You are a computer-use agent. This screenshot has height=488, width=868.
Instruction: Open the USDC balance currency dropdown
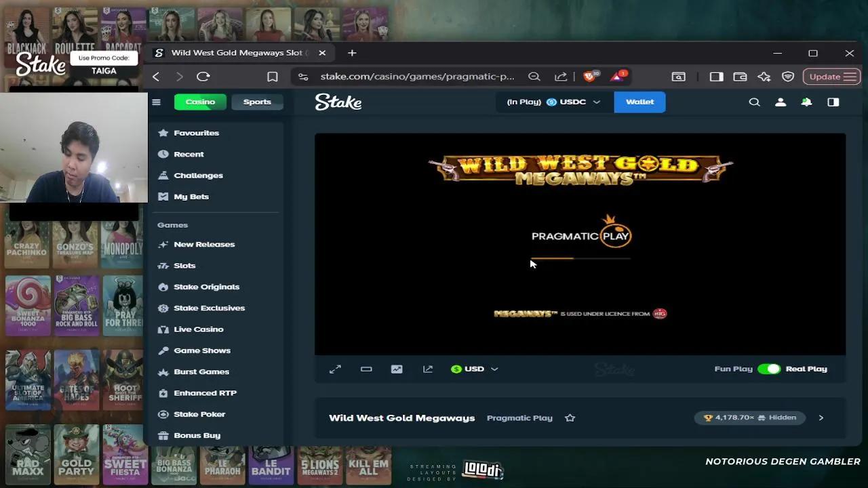[553, 102]
